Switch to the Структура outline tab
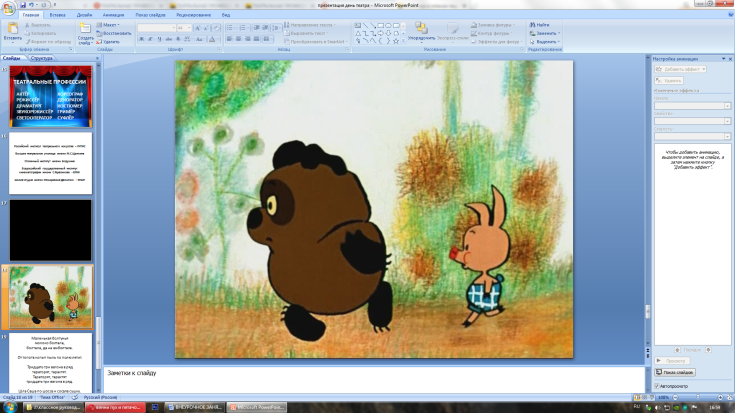Viewport: 735px width, 413px height. coord(42,59)
